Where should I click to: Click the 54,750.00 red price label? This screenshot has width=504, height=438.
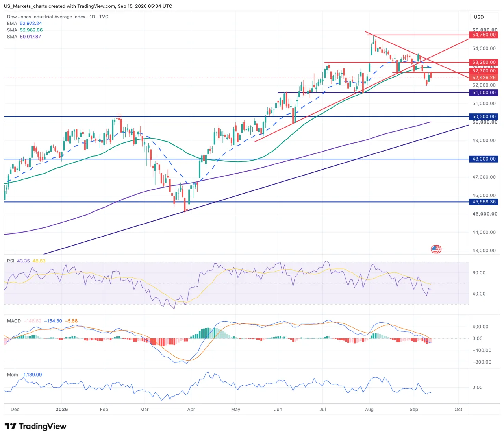484,35
